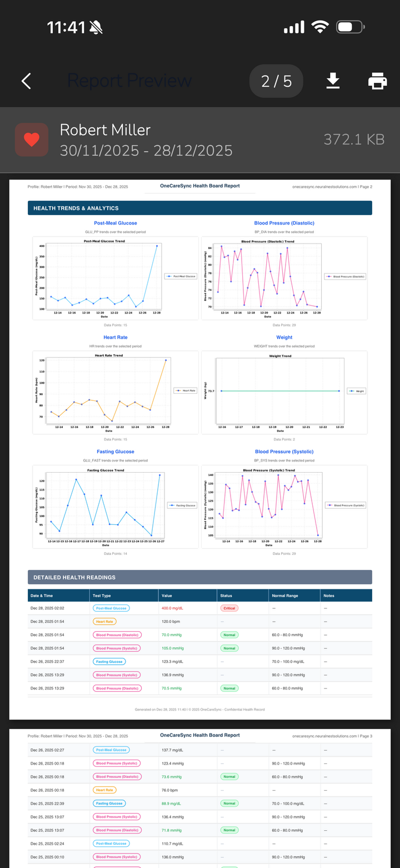Tap the silent mode bell icon

click(97, 27)
